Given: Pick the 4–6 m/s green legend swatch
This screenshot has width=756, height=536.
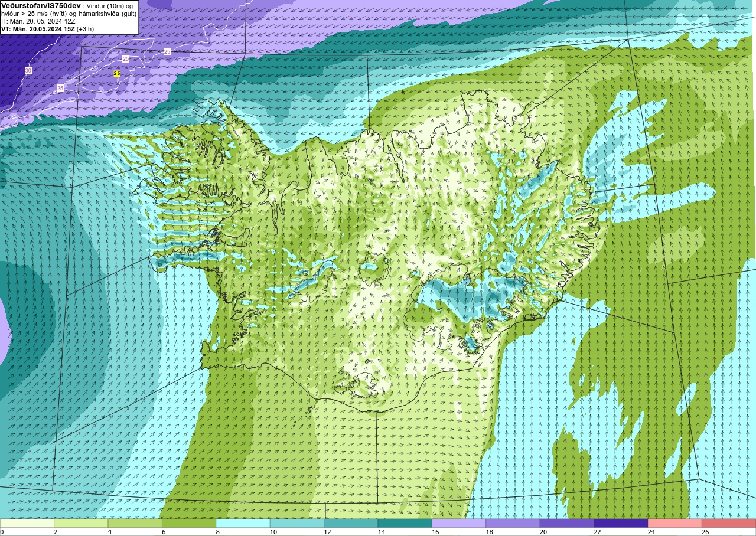Looking at the screenshot, I should [135, 524].
